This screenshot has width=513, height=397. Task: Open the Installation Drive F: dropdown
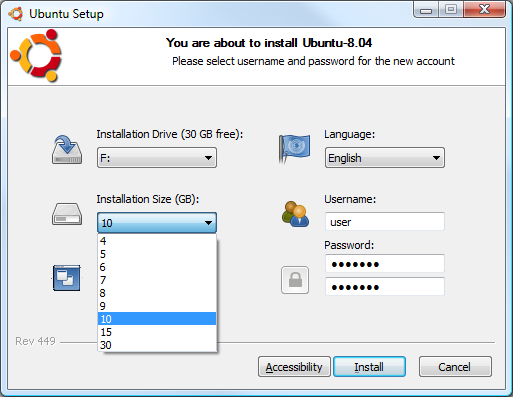tap(157, 158)
